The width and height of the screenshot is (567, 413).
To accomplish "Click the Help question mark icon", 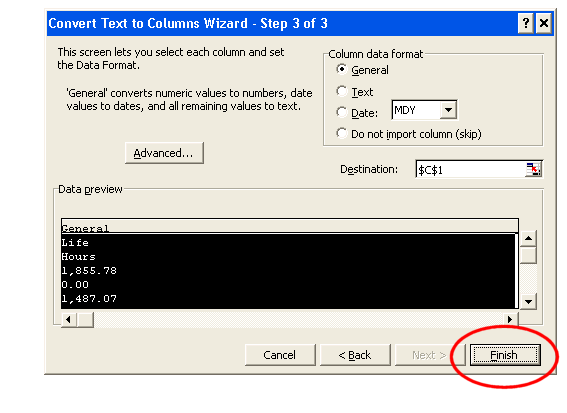I will click(526, 24).
